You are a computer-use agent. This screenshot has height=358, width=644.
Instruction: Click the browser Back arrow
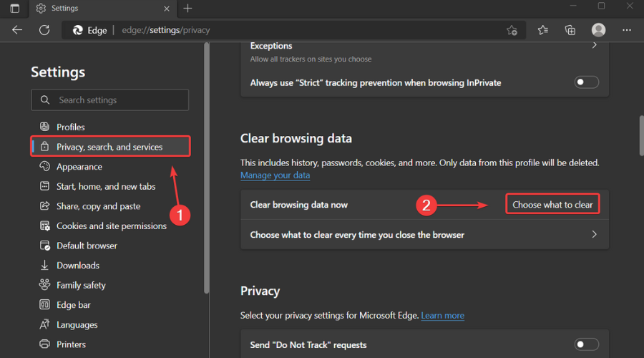tap(17, 30)
